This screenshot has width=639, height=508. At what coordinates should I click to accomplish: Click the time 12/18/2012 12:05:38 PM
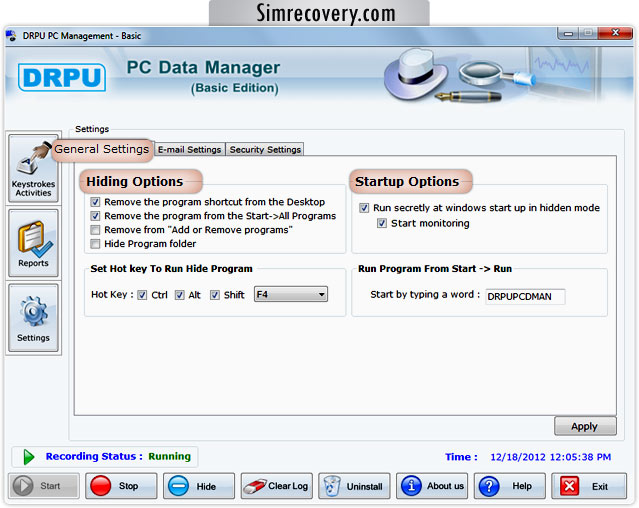551,457
